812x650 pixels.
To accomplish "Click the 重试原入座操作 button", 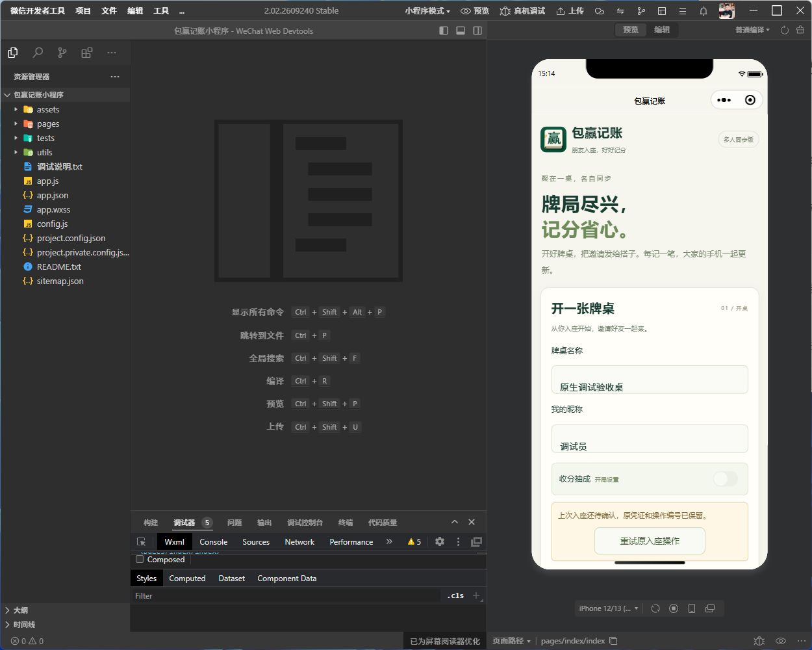I will coord(650,541).
